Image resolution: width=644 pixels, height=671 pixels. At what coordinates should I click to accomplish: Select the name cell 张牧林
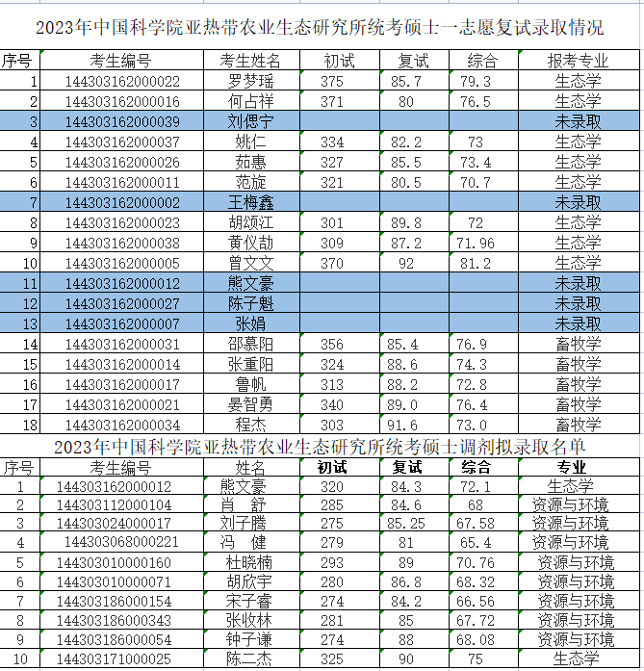coord(249,621)
